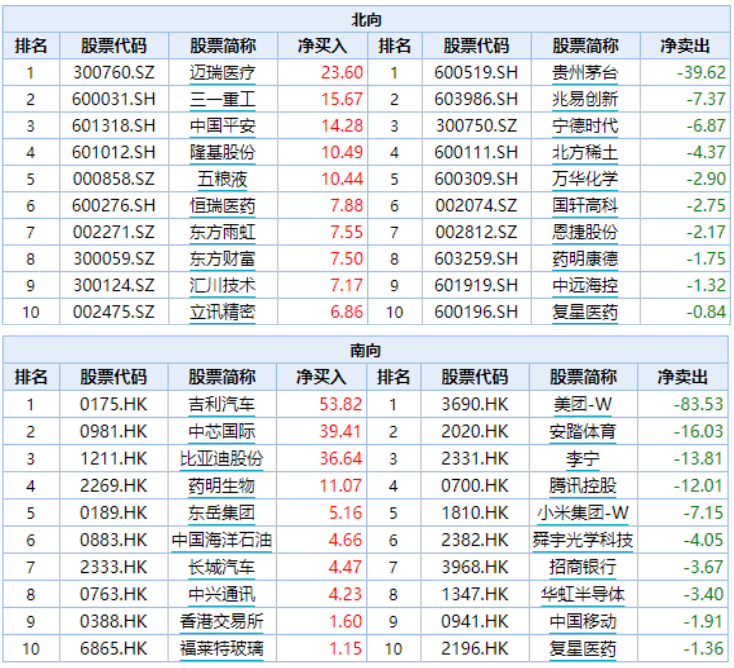Click the 兆易创新 stock name

pos(585,99)
